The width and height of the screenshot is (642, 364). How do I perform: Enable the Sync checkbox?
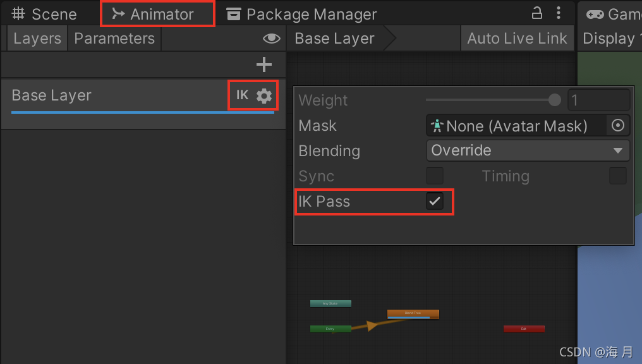tap(434, 176)
